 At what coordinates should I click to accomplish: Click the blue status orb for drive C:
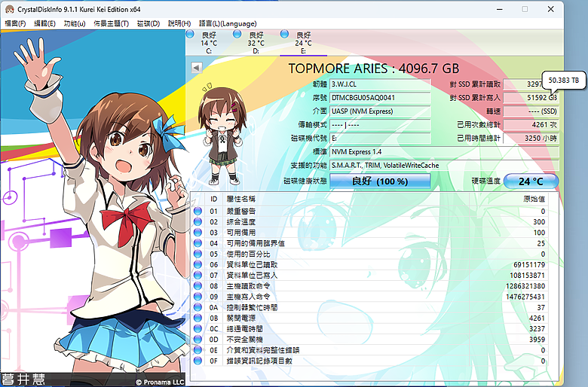click(x=190, y=34)
